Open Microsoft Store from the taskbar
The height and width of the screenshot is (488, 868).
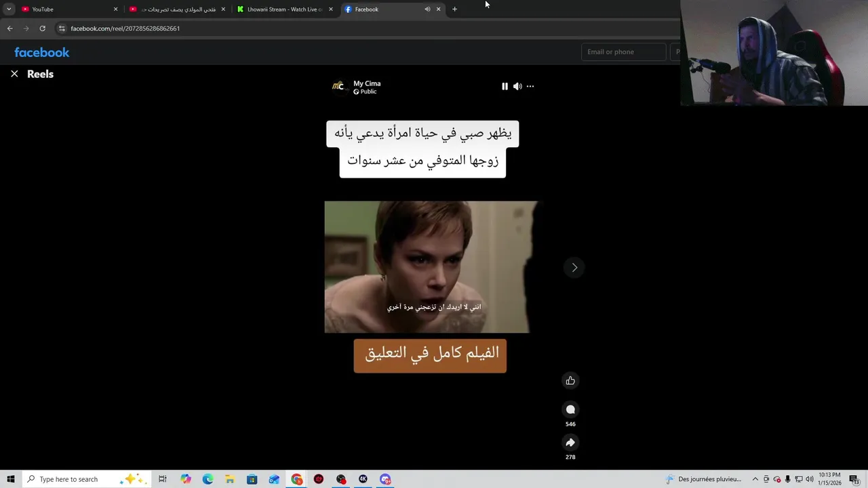point(252,479)
